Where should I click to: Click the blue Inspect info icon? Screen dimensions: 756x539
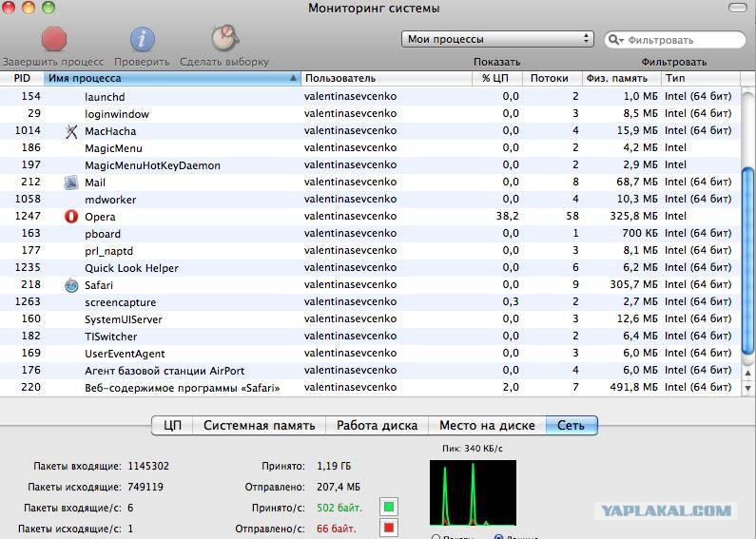click(x=143, y=40)
